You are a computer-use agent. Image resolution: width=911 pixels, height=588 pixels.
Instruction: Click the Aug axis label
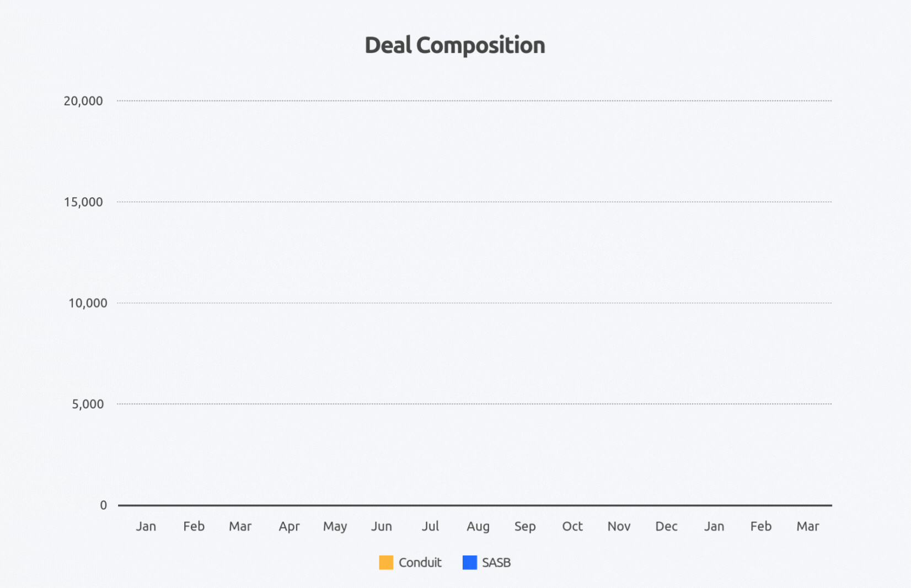[x=478, y=527]
